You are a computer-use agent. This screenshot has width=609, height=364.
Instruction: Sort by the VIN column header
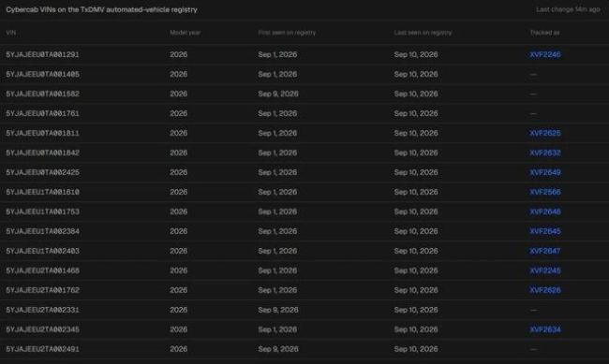[x=11, y=33]
